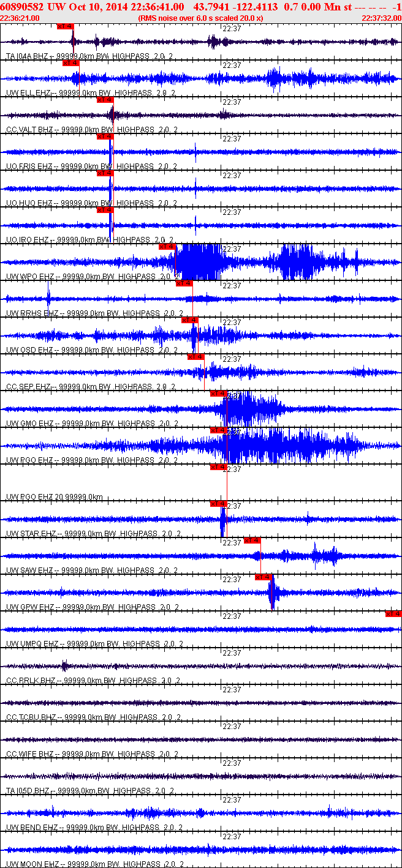Select station label 'UW STAR EHZ'

click(31, 534)
